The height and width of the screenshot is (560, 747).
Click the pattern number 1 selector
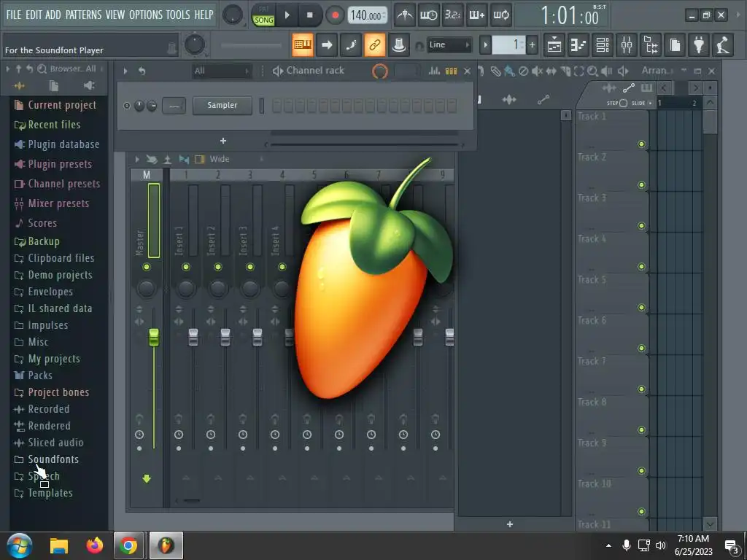coord(508,44)
